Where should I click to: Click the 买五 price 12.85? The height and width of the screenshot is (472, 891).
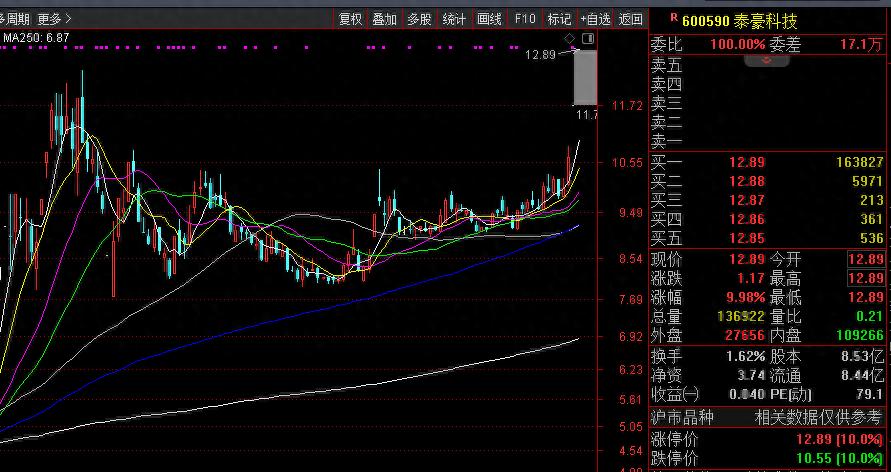(x=747, y=238)
